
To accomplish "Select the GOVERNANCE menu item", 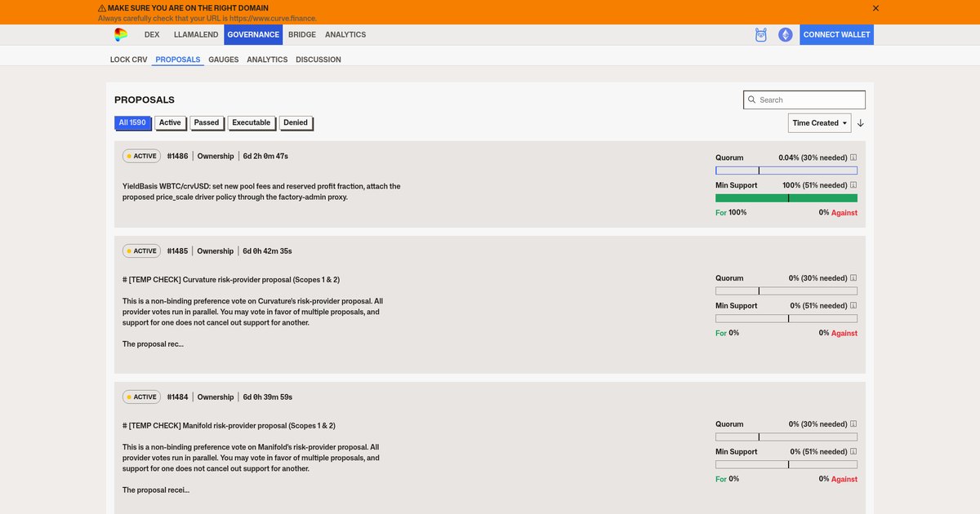I will coord(253,35).
